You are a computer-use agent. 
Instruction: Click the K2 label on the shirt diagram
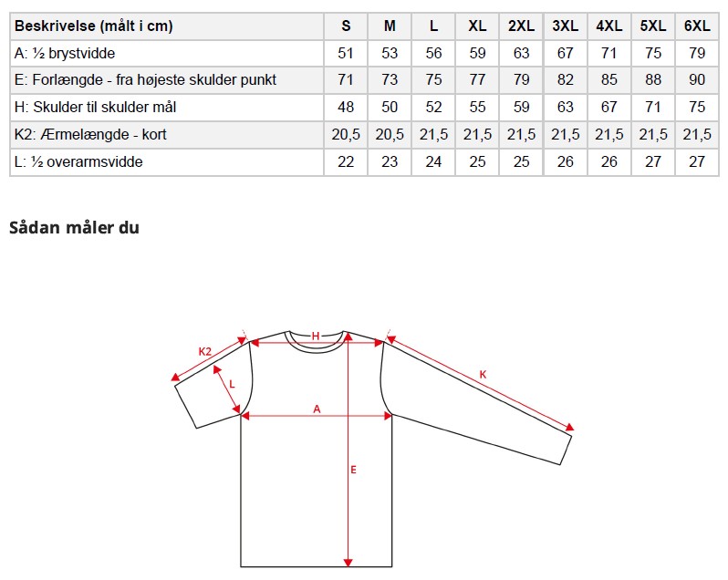coord(205,351)
